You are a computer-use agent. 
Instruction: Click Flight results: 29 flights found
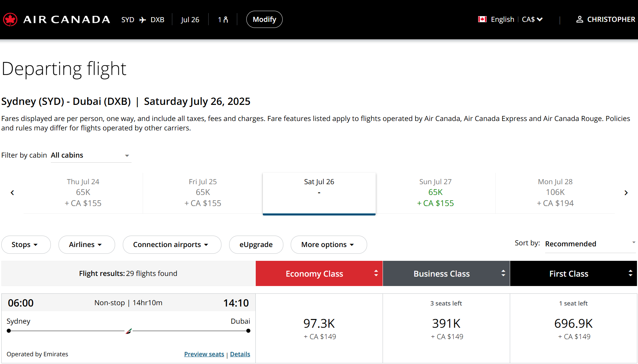click(128, 274)
